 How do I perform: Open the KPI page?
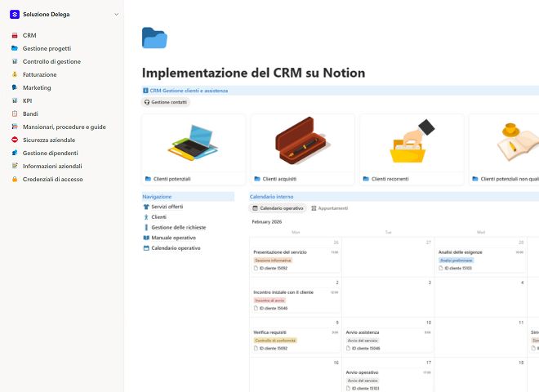tap(28, 100)
